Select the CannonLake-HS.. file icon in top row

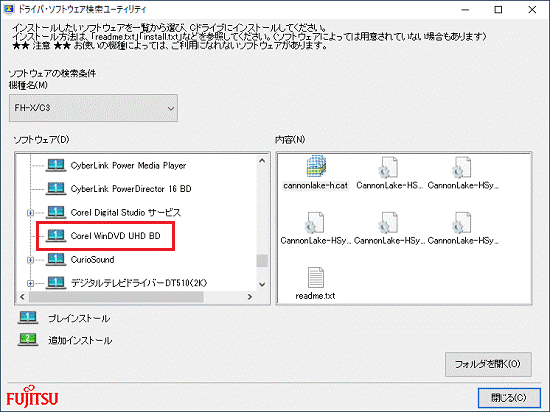[x=389, y=167]
